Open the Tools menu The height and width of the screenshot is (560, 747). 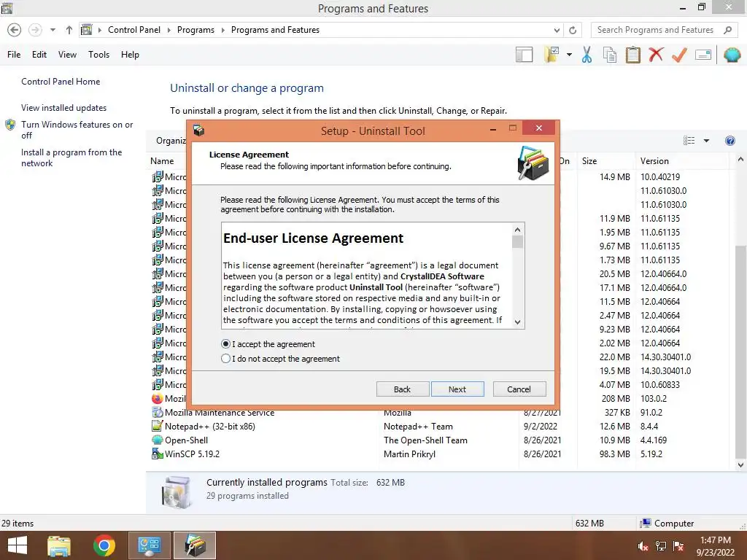[98, 55]
